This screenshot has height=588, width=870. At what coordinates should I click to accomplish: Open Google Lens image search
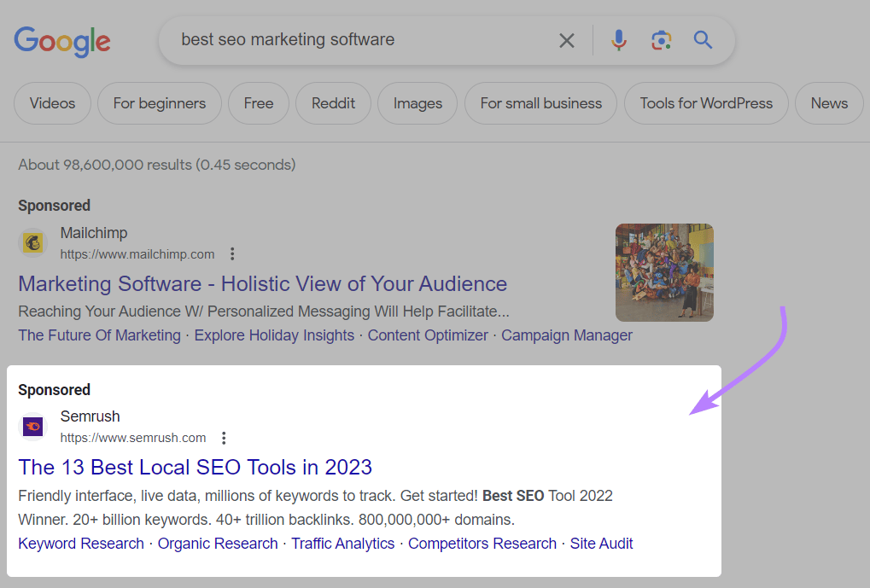click(x=660, y=39)
